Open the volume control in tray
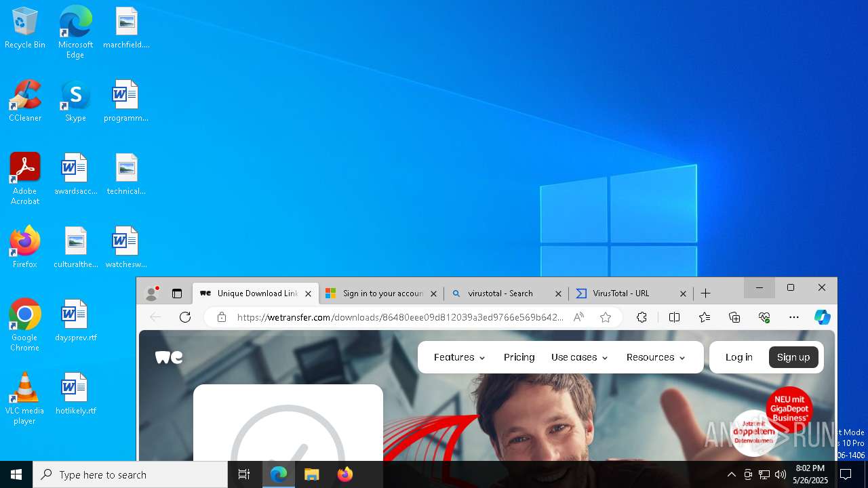Screen dimensions: 868x488 pyautogui.click(x=781, y=474)
